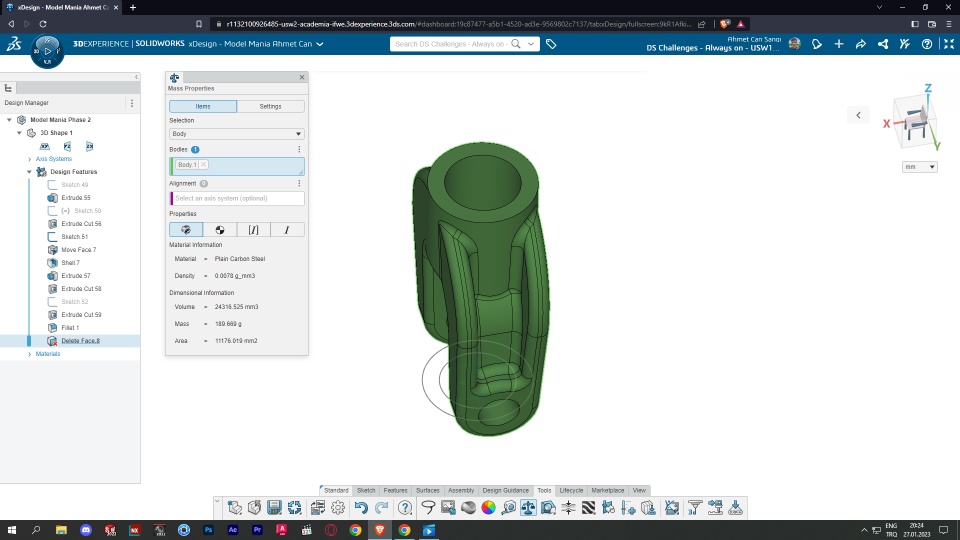Open the Settings tab in Mass Properties
Screen dimensions: 960x540
click(270, 106)
